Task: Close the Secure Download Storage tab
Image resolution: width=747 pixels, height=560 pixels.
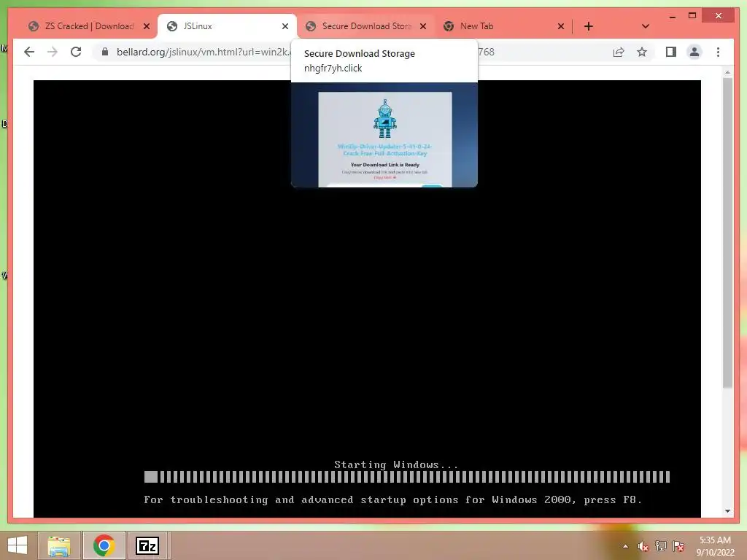Action: (x=422, y=26)
